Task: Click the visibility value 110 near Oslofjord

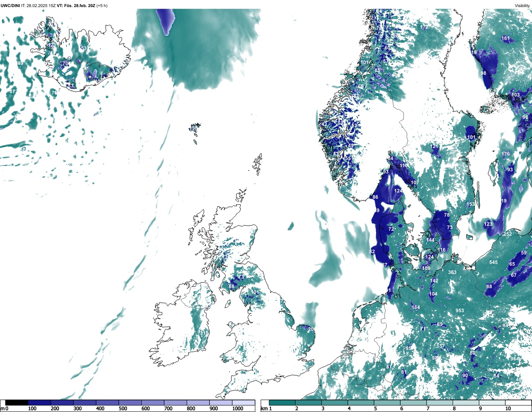Action: point(404,165)
